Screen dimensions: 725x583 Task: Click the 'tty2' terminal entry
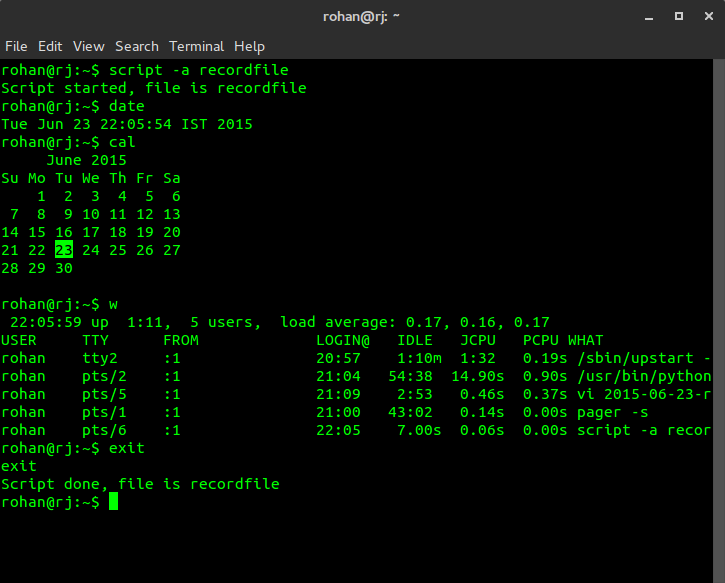coord(100,358)
